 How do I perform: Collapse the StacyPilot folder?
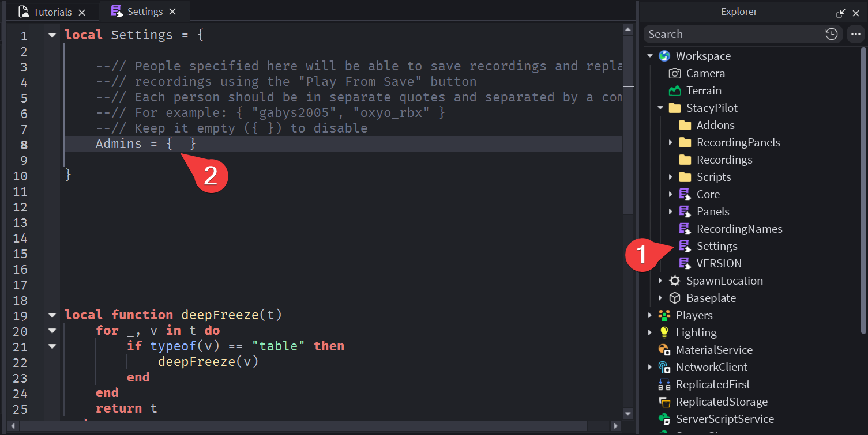(x=660, y=108)
